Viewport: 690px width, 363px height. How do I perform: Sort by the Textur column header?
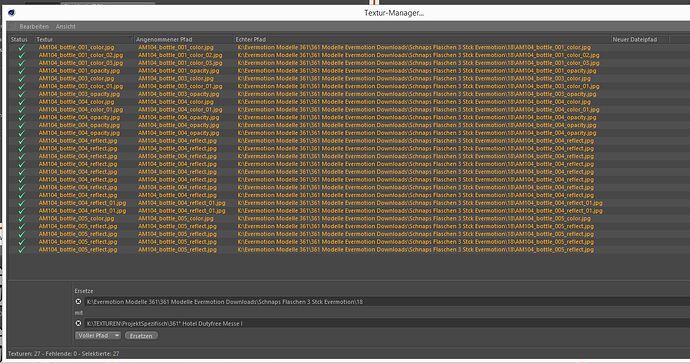[x=44, y=40]
